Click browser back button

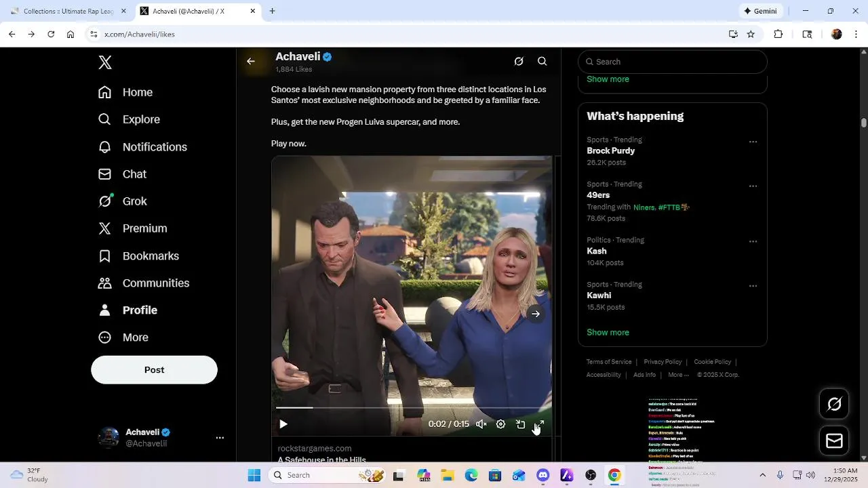pos(12,34)
